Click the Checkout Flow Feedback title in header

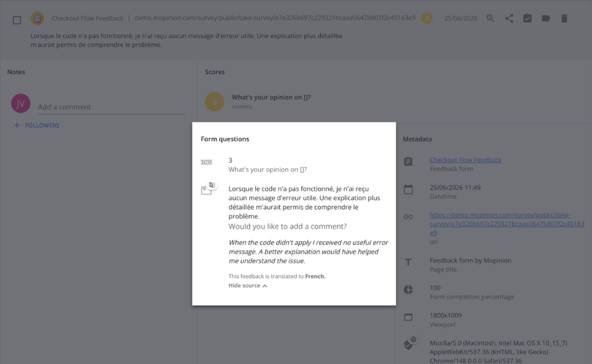88,18
